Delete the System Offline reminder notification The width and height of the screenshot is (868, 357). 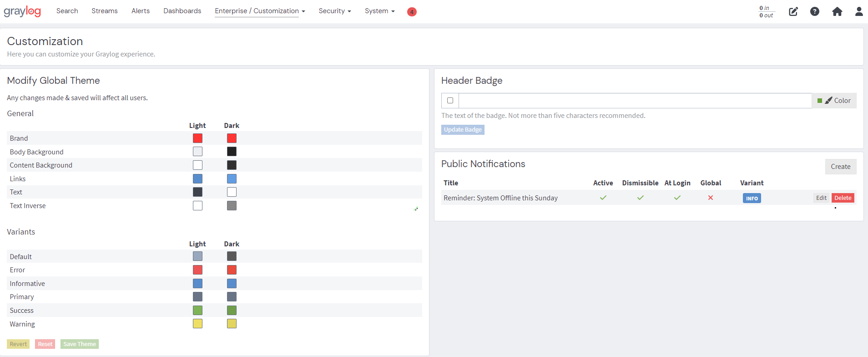click(x=843, y=198)
